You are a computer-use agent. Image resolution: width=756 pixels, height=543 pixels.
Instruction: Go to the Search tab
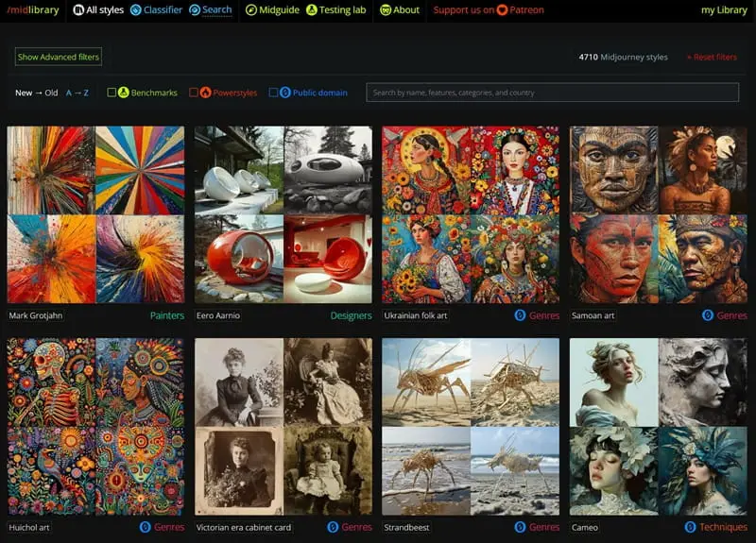tap(211, 10)
